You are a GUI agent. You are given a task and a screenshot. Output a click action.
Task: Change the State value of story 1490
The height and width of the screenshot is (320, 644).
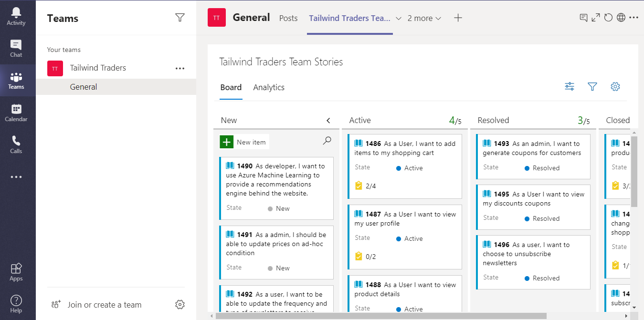(x=279, y=208)
